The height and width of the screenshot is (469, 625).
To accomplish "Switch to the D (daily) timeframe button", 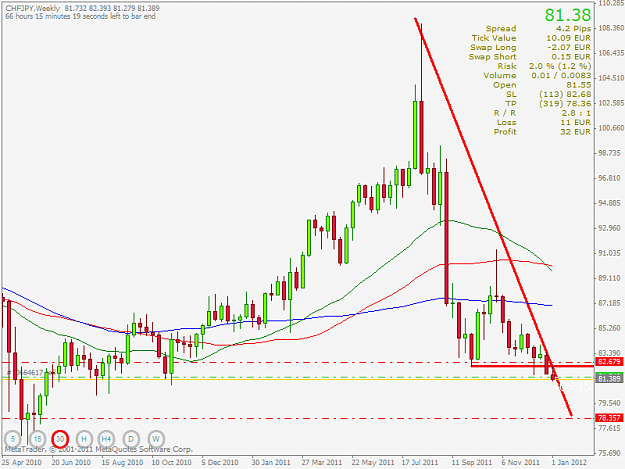I will click(x=131, y=439).
